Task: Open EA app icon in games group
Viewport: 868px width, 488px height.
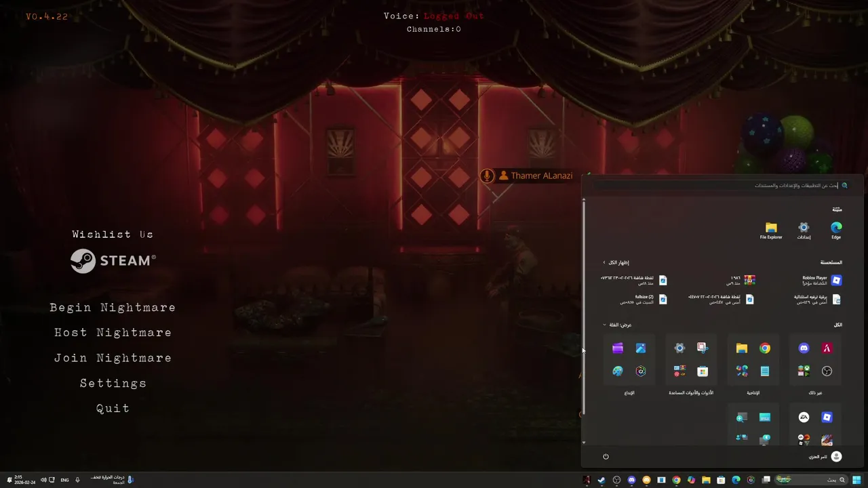Action: pyautogui.click(x=804, y=418)
